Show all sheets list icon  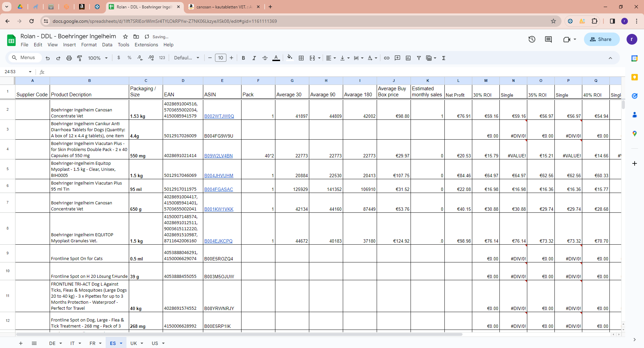pos(34,343)
